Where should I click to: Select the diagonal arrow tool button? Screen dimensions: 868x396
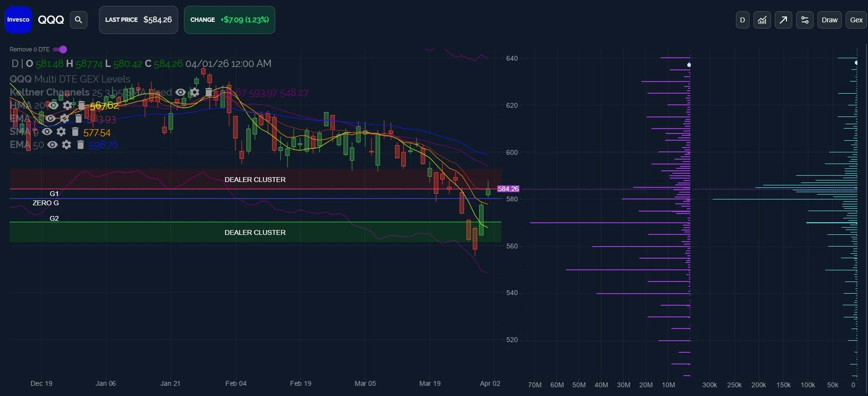pos(784,20)
